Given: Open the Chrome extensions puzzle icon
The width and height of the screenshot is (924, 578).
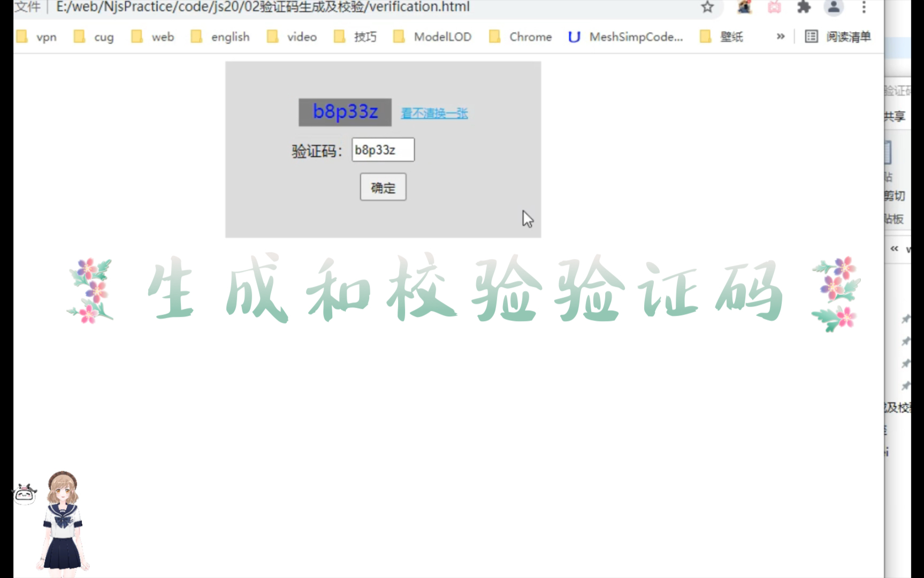Looking at the screenshot, I should click(x=804, y=7).
